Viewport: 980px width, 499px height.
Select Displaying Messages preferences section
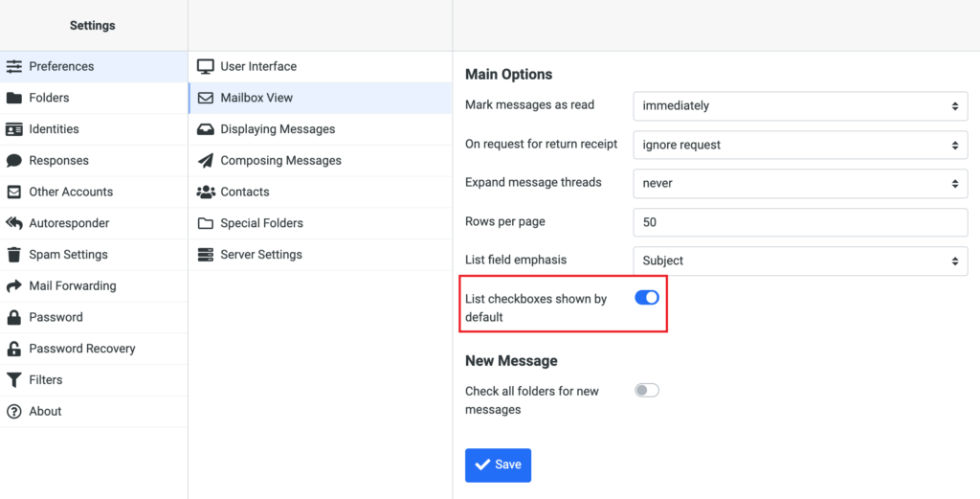coord(278,129)
